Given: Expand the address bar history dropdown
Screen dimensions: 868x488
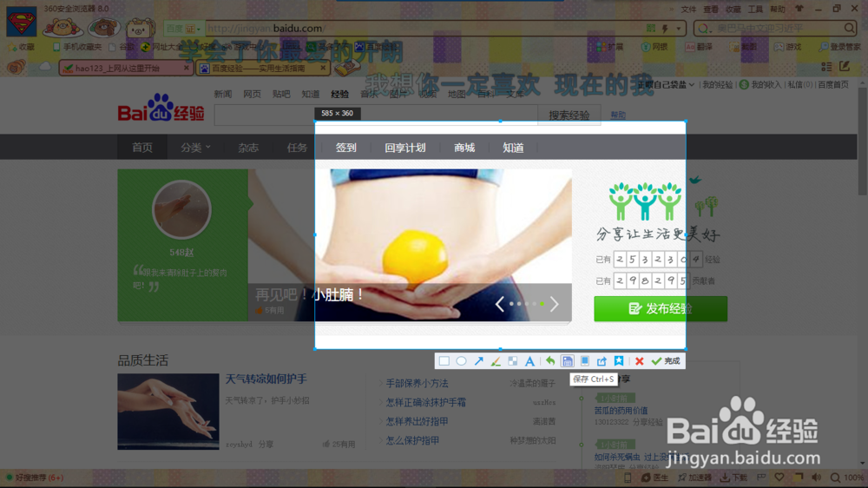Looking at the screenshot, I should click(679, 29).
